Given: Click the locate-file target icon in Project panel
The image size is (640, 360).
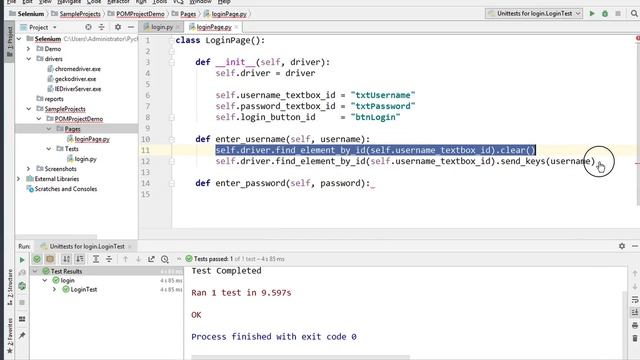Looking at the screenshot, I should click(88, 27).
